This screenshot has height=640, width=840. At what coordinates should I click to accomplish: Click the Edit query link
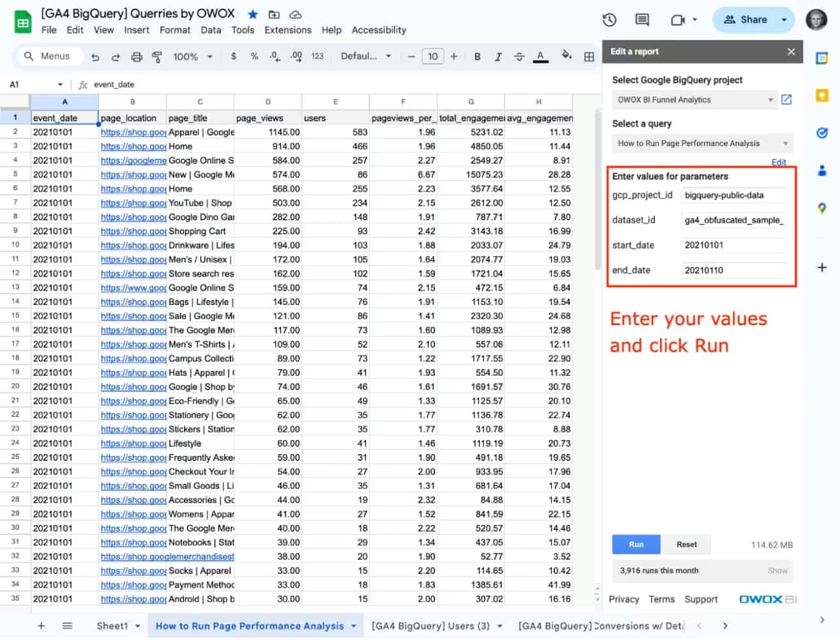[778, 162]
